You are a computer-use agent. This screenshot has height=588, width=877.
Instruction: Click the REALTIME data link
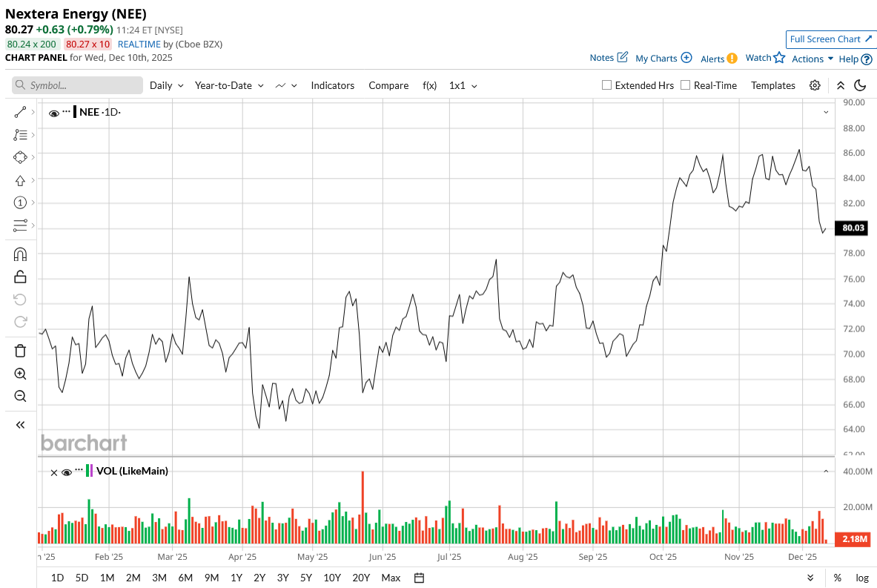pyautogui.click(x=139, y=44)
